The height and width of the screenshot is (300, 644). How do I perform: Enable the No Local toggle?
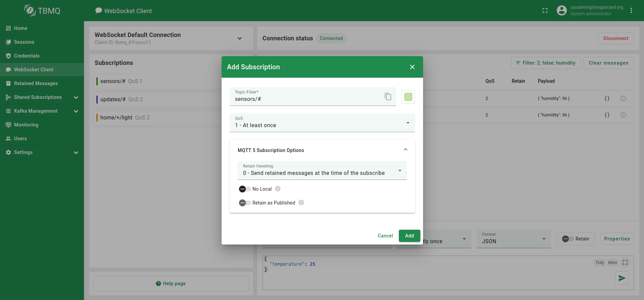click(x=245, y=189)
